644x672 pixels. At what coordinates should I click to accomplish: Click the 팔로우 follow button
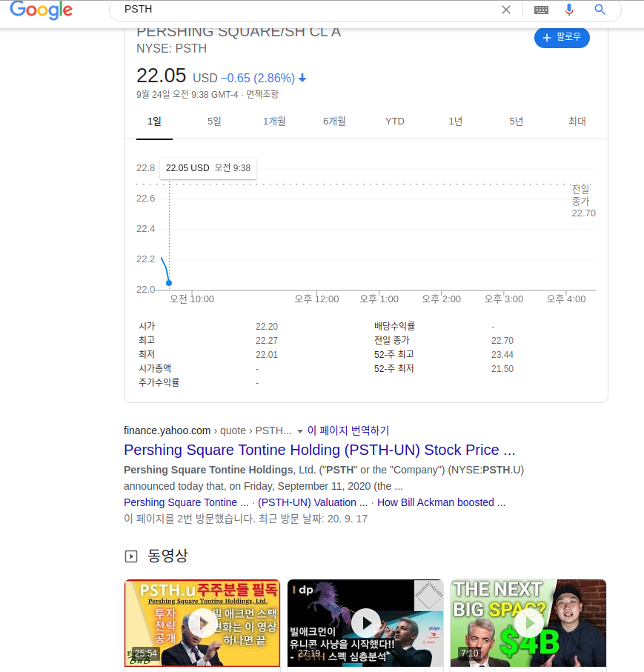pos(562,38)
